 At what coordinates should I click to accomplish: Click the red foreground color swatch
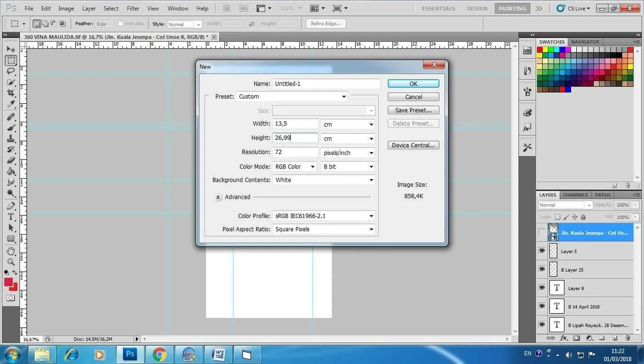(x=9, y=282)
